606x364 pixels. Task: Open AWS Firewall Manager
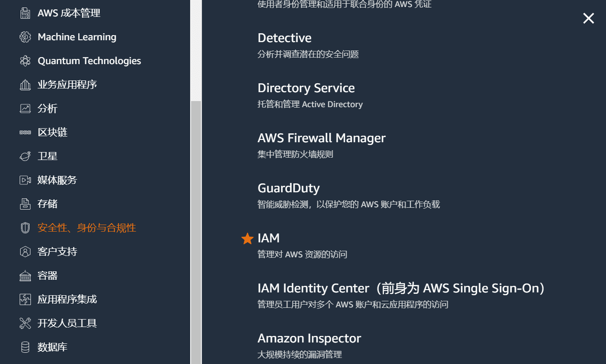[x=321, y=138]
